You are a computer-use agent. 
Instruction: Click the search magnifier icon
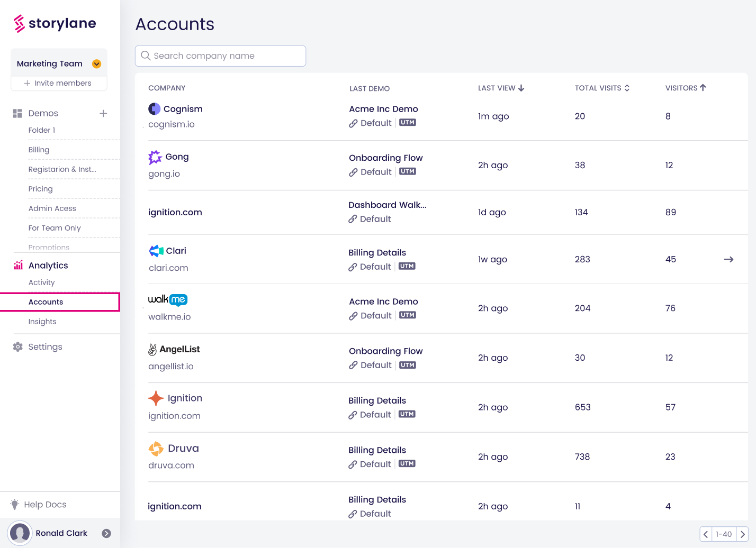pyautogui.click(x=146, y=56)
